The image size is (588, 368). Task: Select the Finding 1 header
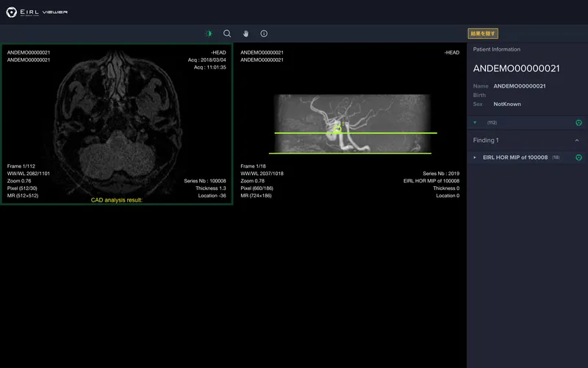click(487, 141)
